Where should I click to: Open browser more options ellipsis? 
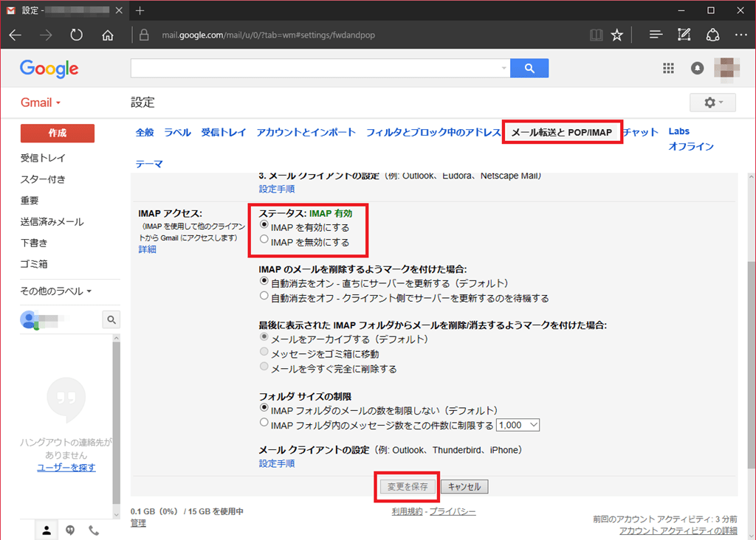(x=741, y=35)
